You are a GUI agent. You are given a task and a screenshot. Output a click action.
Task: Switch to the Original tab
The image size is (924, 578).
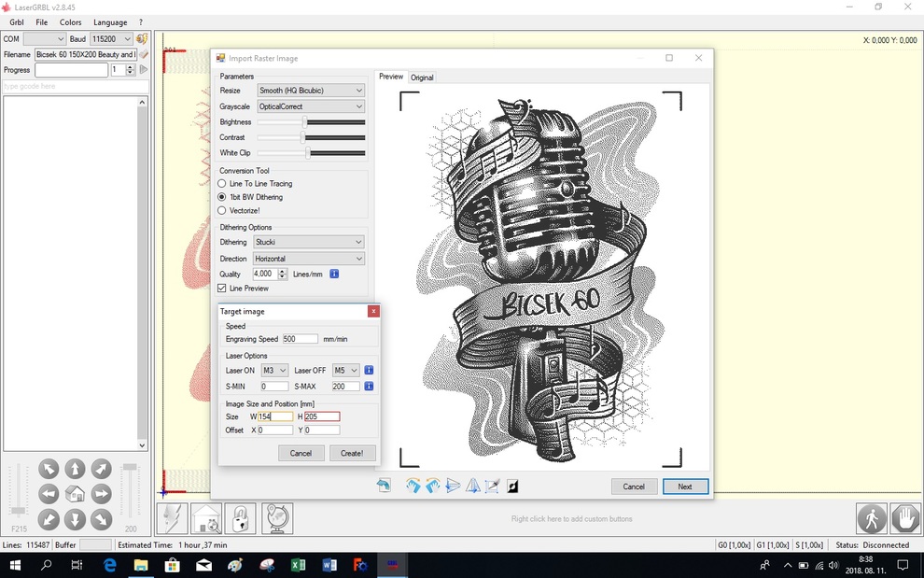(422, 78)
